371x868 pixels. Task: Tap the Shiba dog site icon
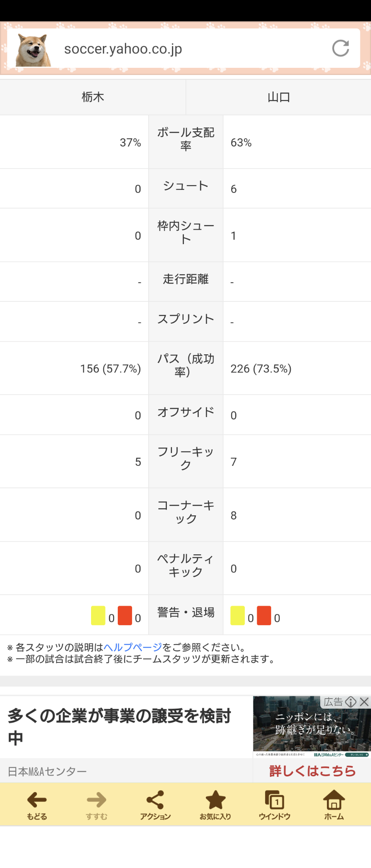(x=33, y=49)
